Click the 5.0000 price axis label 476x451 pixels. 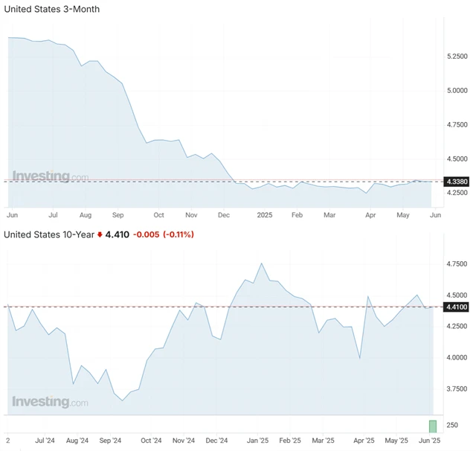456,91
